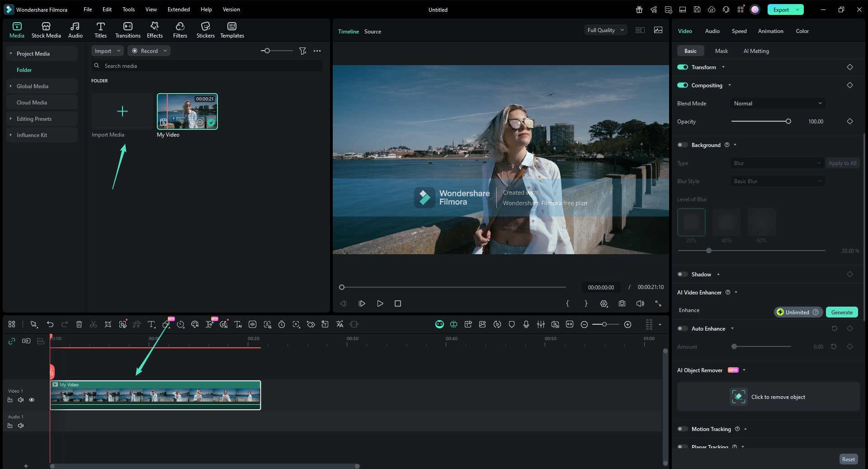Screen dimensions: 868x469
Task: Expand the Global Media tree item
Action: tap(11, 86)
